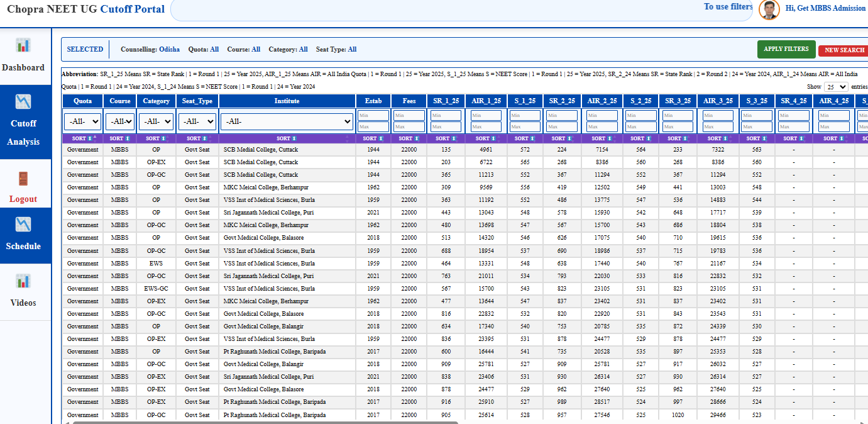
Task: Click the user profile avatar photo
Action: [x=769, y=9]
